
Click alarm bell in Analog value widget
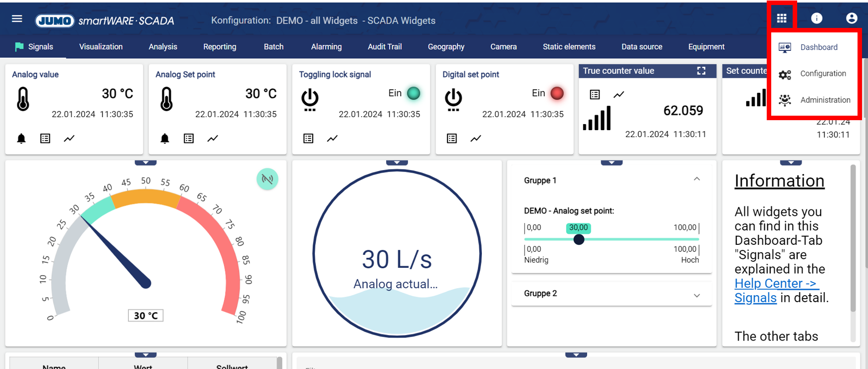pyautogui.click(x=21, y=139)
